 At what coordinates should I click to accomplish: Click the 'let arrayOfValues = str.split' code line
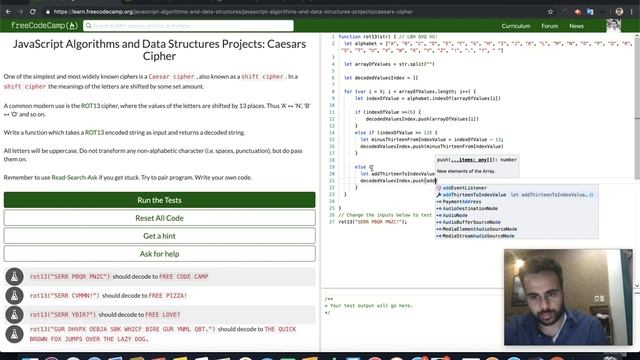tap(389, 64)
